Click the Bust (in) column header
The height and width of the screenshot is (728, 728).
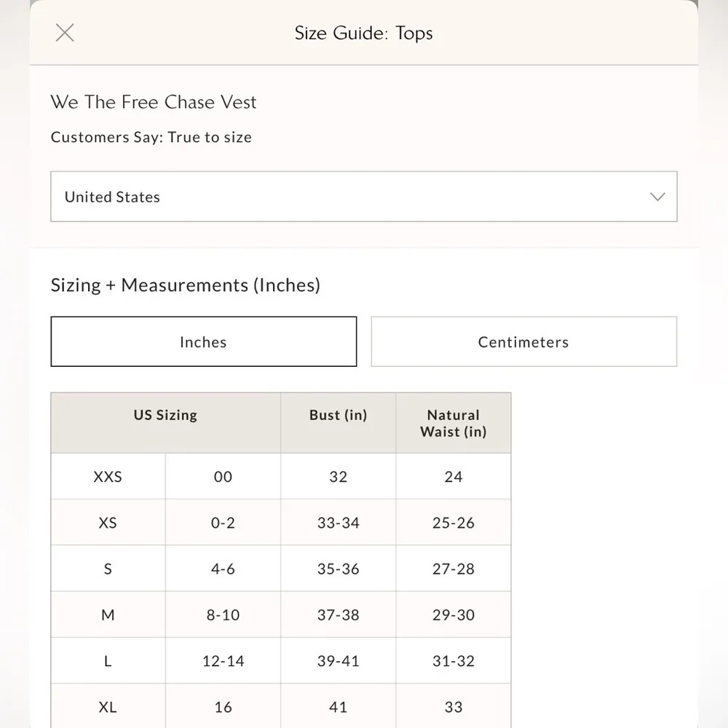pyautogui.click(x=338, y=415)
